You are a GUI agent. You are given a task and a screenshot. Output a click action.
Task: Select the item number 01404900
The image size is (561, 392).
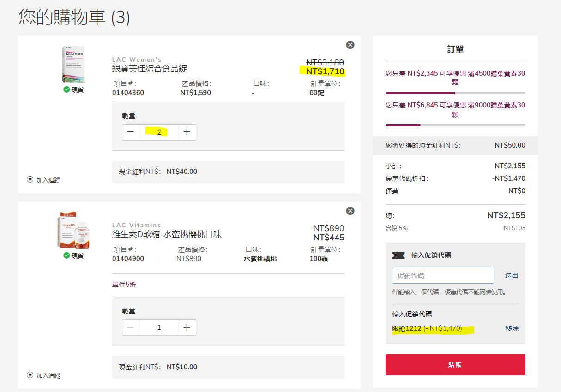click(x=128, y=259)
